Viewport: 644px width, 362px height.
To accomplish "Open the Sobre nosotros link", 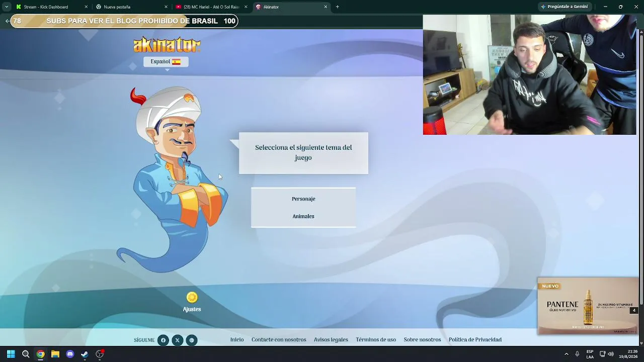I will pos(422,340).
